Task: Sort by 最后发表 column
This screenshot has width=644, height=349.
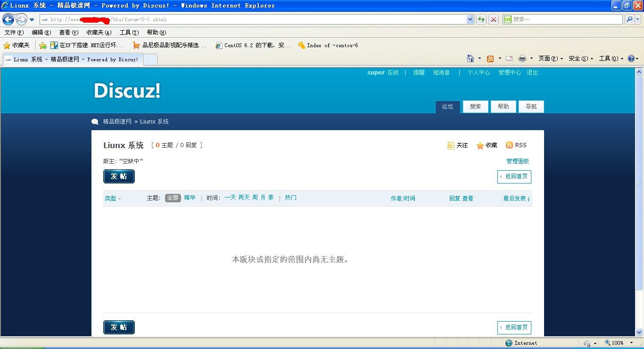Action: pos(517,199)
